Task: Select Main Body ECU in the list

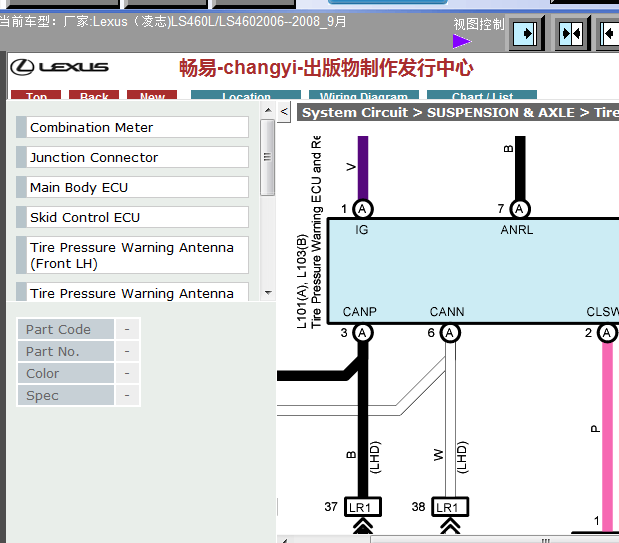Action: [x=132, y=187]
